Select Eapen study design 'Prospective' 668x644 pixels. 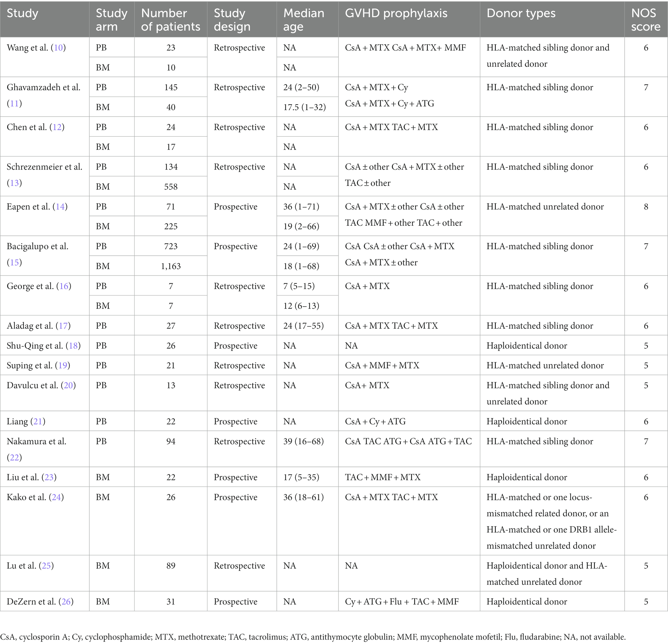pos(236,207)
